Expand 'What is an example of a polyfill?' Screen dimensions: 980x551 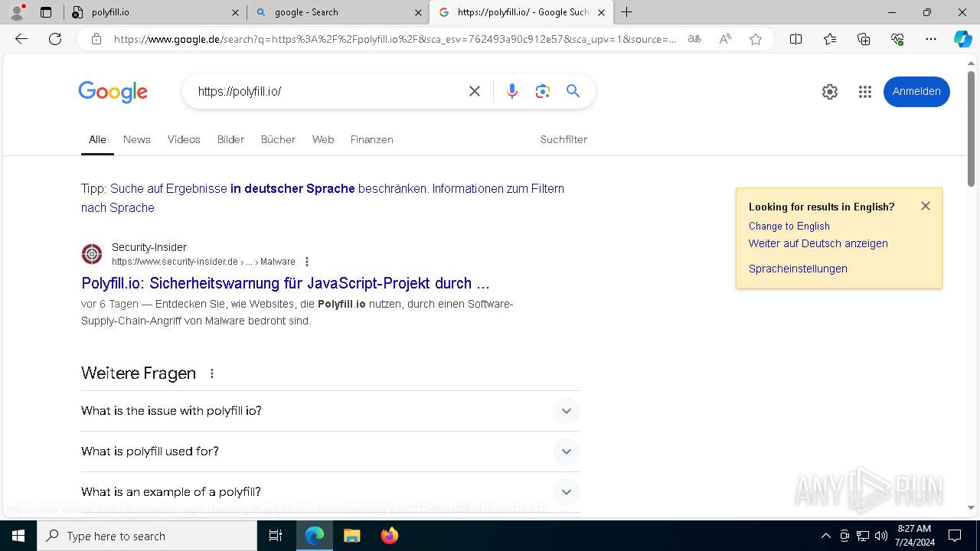[331, 492]
